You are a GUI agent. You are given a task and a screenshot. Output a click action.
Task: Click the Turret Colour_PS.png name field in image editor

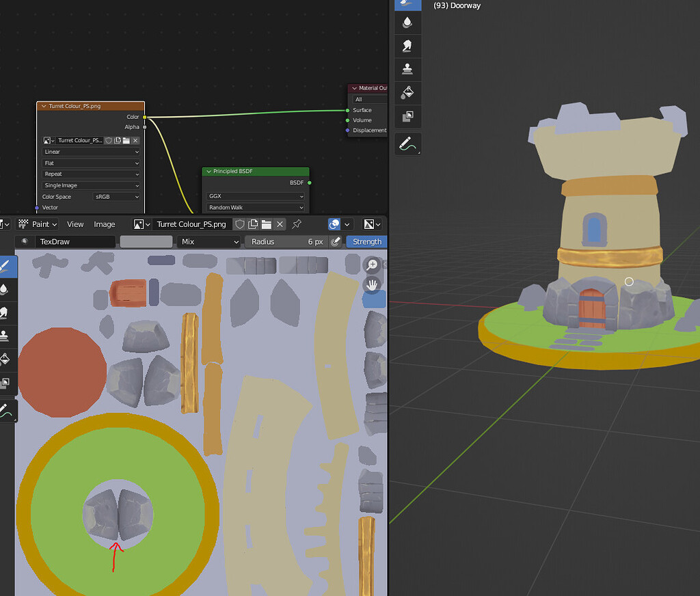click(x=192, y=224)
